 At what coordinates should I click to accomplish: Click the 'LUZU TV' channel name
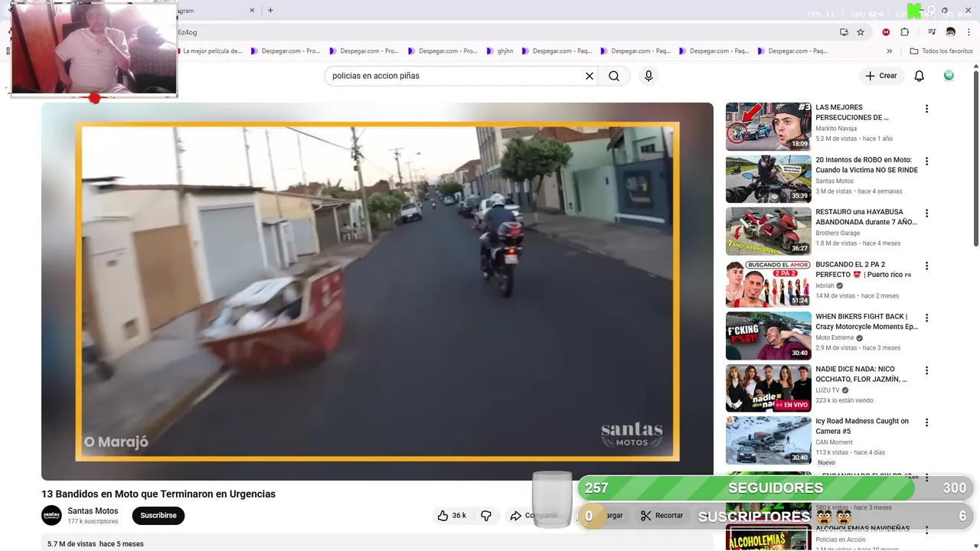click(x=828, y=390)
